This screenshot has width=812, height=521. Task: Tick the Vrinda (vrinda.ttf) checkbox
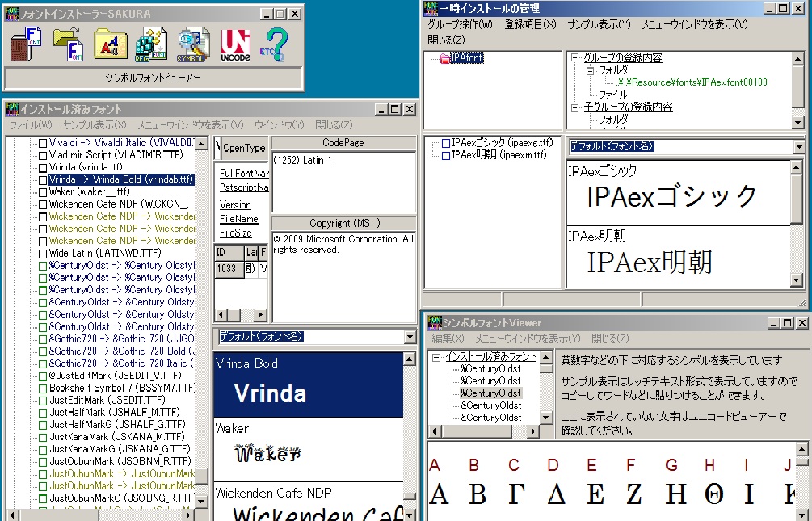(x=43, y=168)
